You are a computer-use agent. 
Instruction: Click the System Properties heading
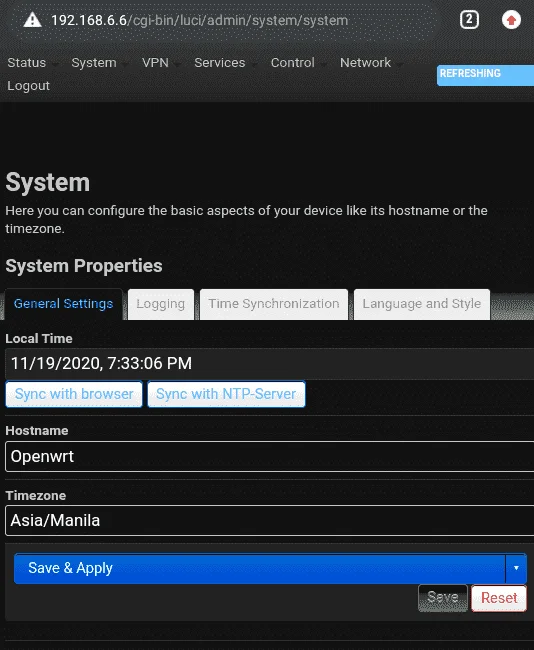tap(84, 266)
